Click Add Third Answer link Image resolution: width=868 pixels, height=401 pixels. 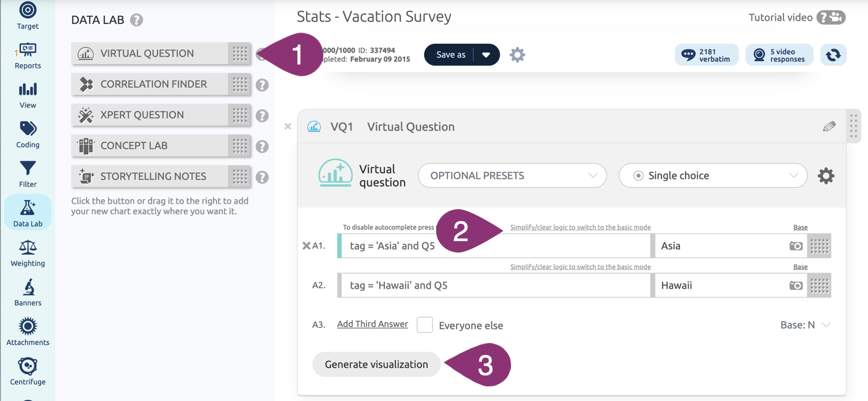[x=373, y=324]
